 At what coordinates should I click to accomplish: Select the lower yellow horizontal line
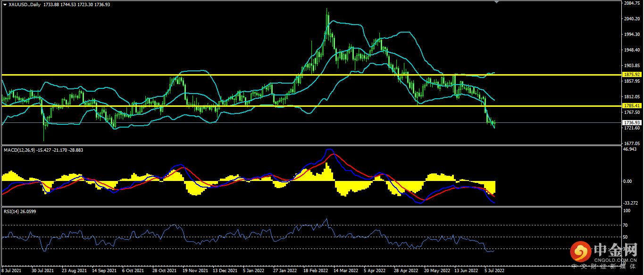click(x=310, y=106)
